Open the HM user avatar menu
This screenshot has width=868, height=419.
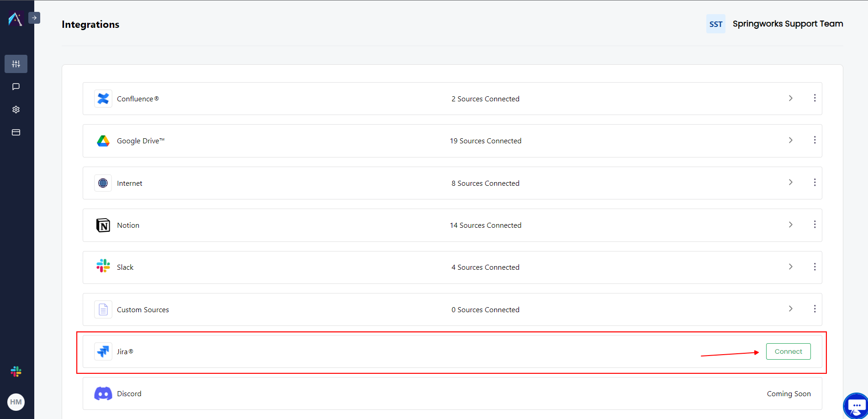pyautogui.click(x=16, y=402)
